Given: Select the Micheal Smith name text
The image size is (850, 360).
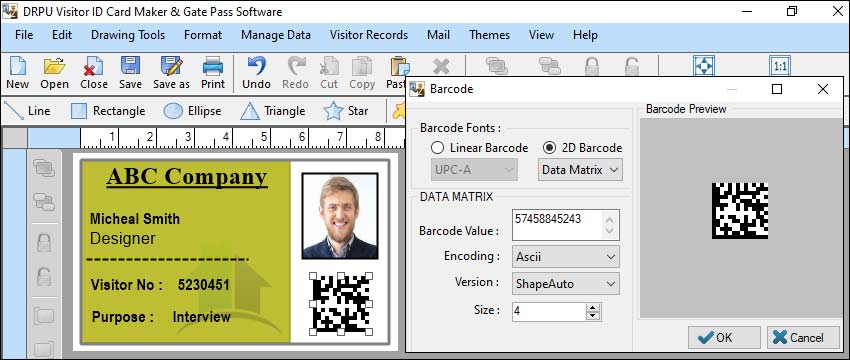Looking at the screenshot, I should tap(134, 219).
